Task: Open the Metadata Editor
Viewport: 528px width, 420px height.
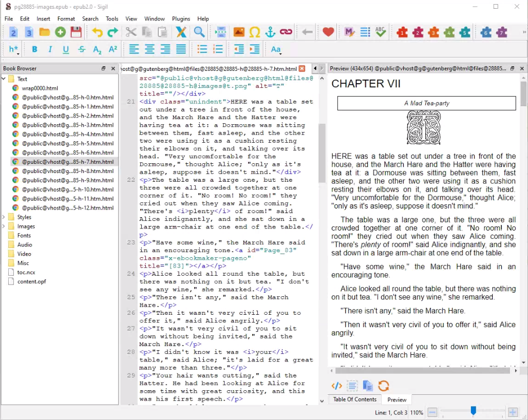Action: coord(349,31)
